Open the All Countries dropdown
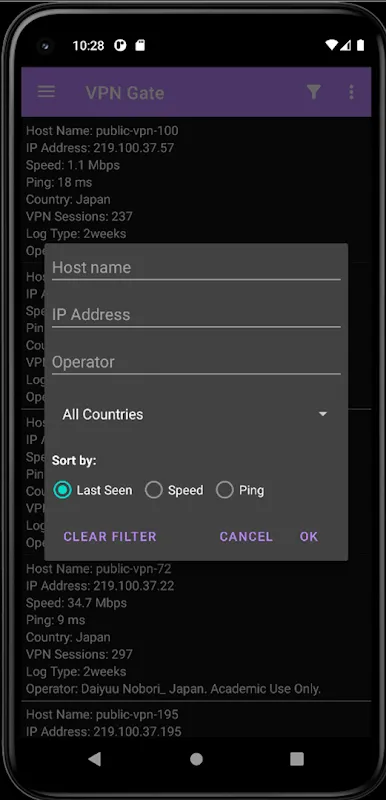Viewport: 386px width, 800px height. pyautogui.click(x=196, y=414)
